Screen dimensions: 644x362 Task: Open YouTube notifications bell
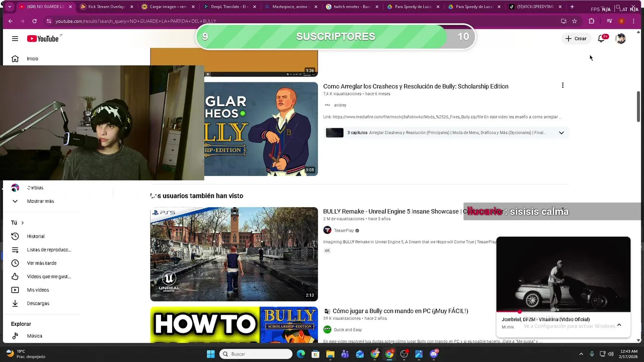[x=601, y=39]
